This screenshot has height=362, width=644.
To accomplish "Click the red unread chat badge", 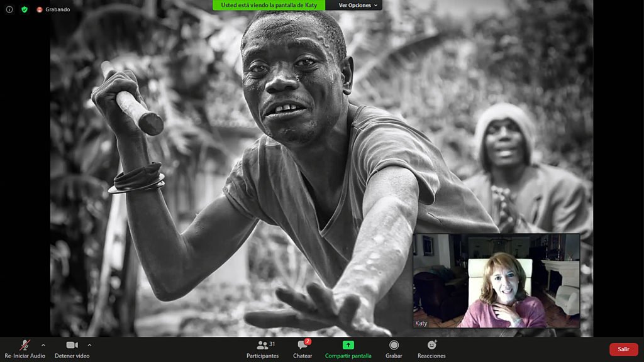I will (x=308, y=341).
